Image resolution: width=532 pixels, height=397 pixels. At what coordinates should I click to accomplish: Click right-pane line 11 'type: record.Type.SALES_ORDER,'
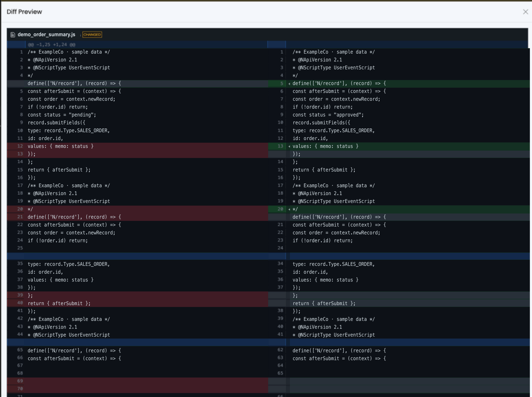point(334,131)
